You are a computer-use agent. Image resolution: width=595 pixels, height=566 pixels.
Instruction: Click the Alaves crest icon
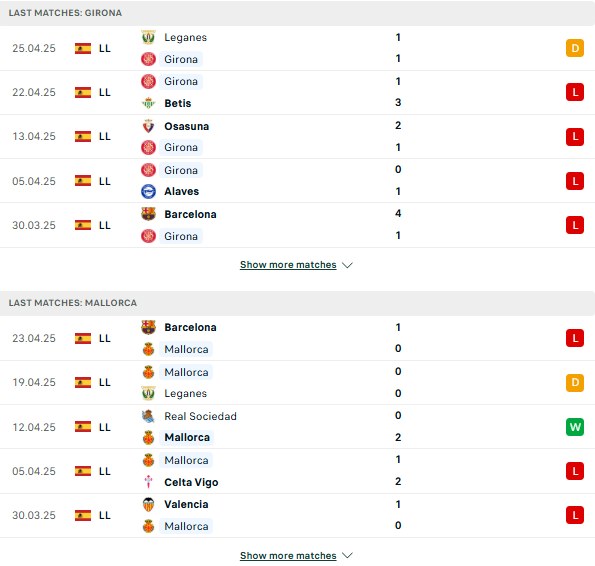coord(148,192)
